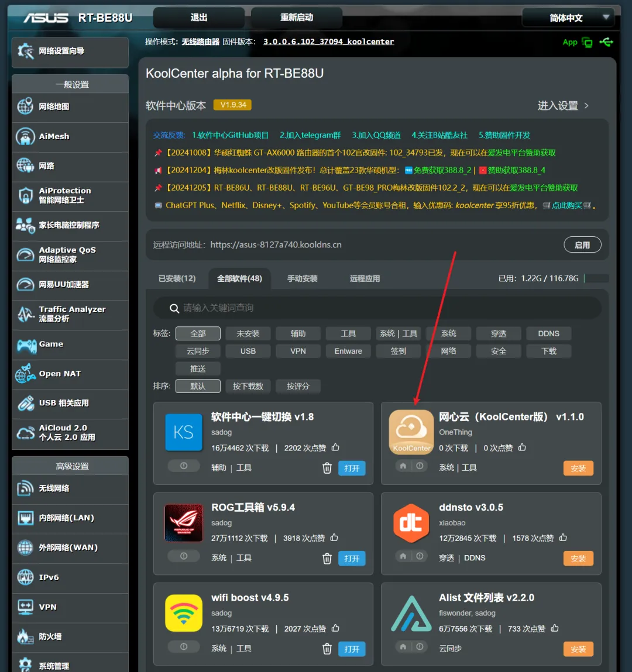The height and width of the screenshot is (672, 632).
Task: Open the IPv6 icon
Action: click(x=25, y=577)
